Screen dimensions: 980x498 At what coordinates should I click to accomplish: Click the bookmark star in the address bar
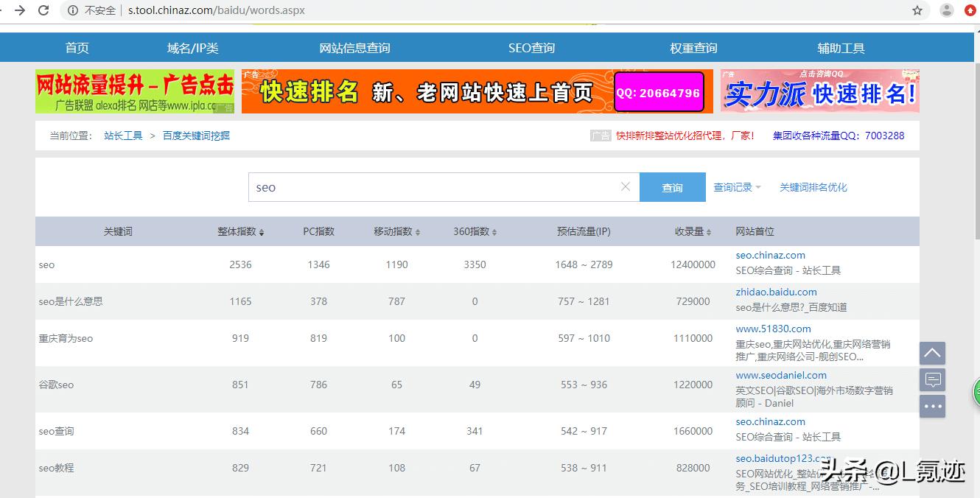click(917, 11)
